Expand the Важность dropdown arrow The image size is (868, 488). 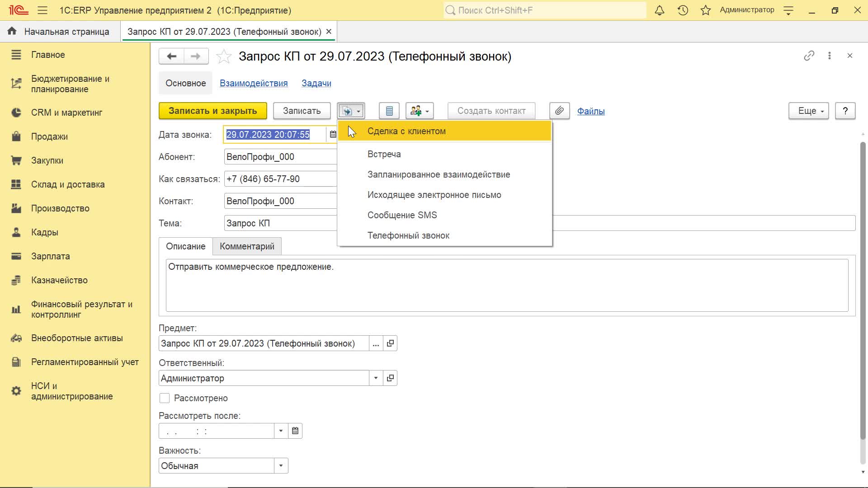coord(281,466)
